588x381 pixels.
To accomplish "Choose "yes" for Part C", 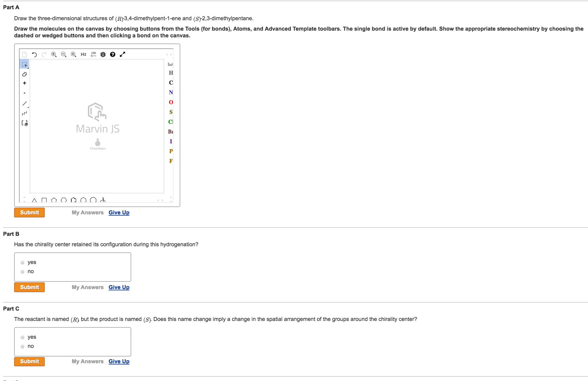I will pyautogui.click(x=23, y=337).
